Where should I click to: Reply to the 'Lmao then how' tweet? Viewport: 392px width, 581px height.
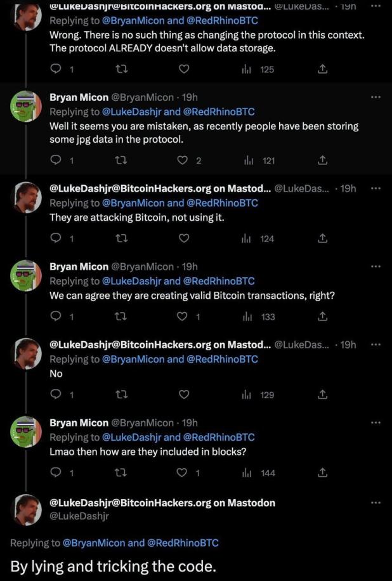(x=56, y=473)
